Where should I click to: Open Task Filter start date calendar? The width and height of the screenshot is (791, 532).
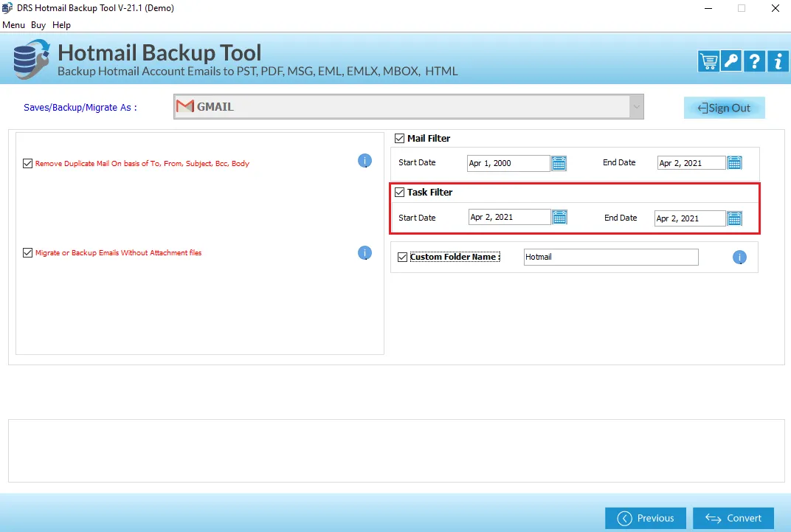click(x=559, y=218)
